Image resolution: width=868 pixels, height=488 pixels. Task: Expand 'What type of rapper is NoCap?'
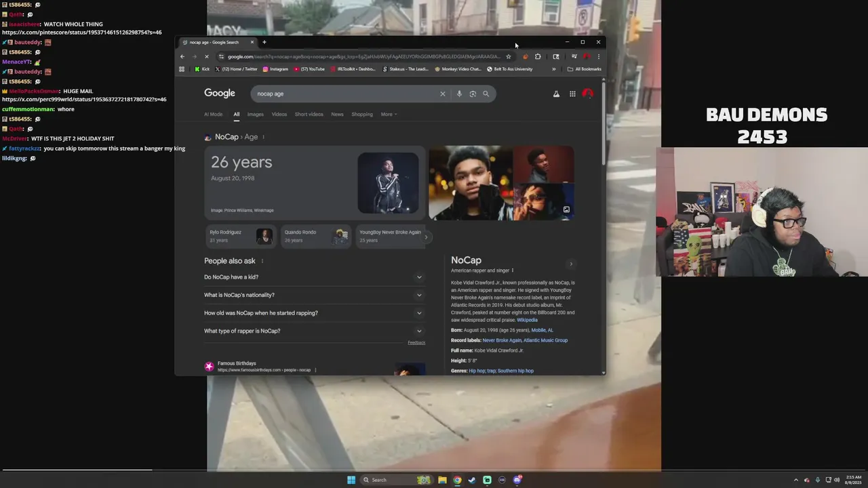313,331
